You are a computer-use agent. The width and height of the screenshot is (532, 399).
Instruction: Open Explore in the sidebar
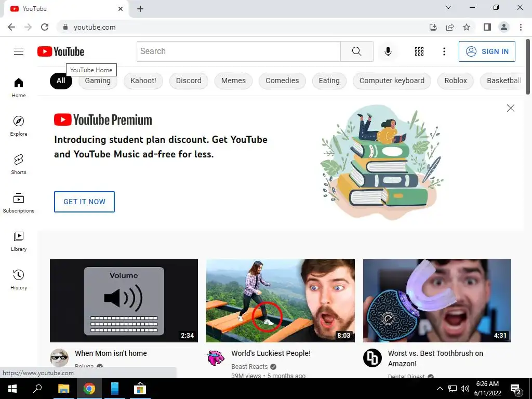pyautogui.click(x=19, y=126)
